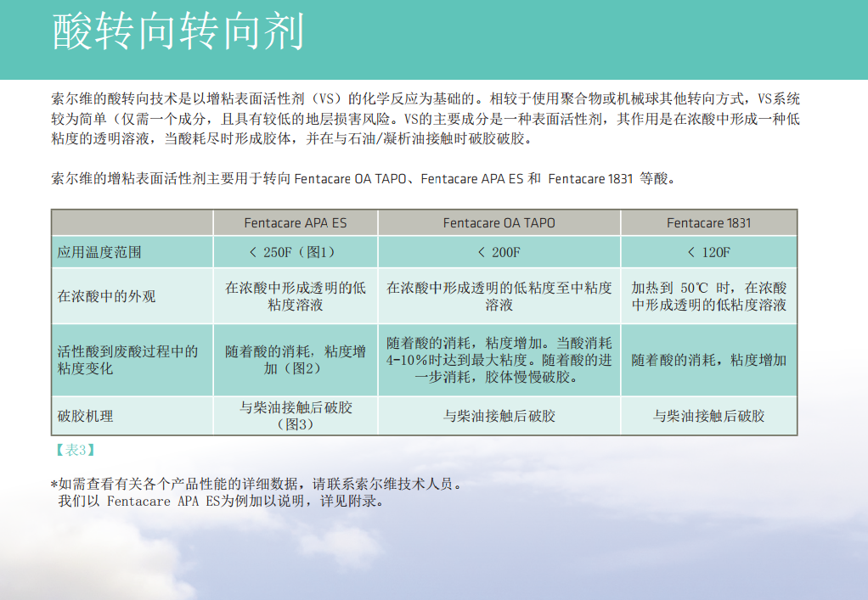Click line beginning 较为简单（仅需一个成分
This screenshot has width=868, height=600.
[426, 119]
